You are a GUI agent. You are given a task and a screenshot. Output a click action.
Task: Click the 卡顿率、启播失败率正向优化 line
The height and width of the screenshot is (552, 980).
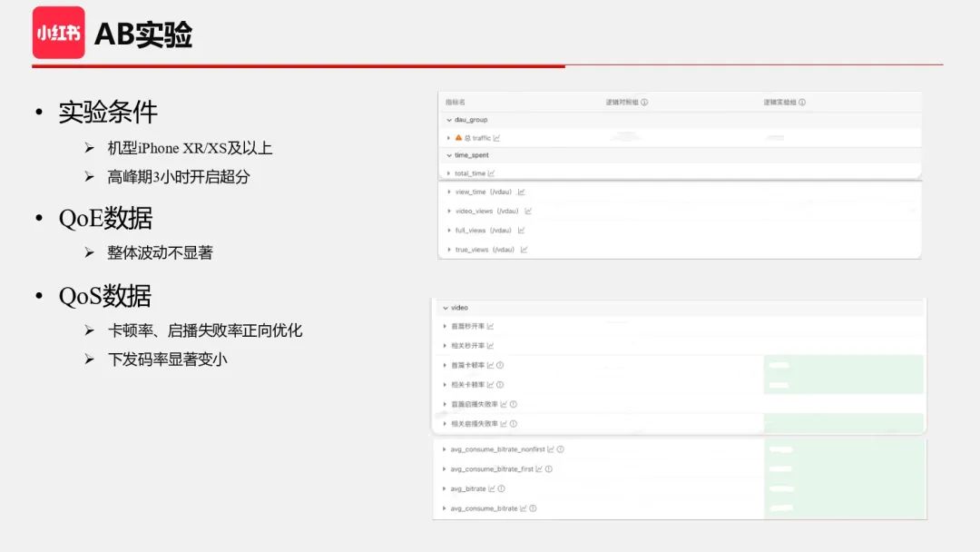click(205, 330)
